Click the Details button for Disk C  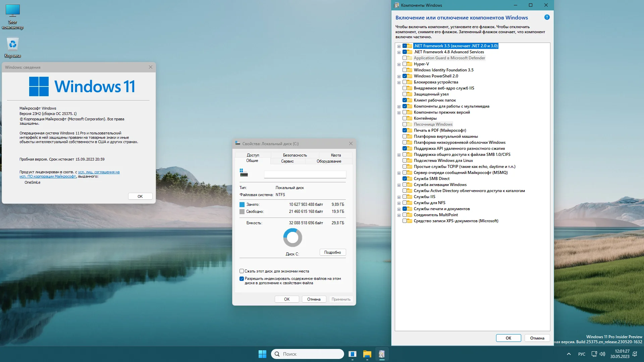332,252
